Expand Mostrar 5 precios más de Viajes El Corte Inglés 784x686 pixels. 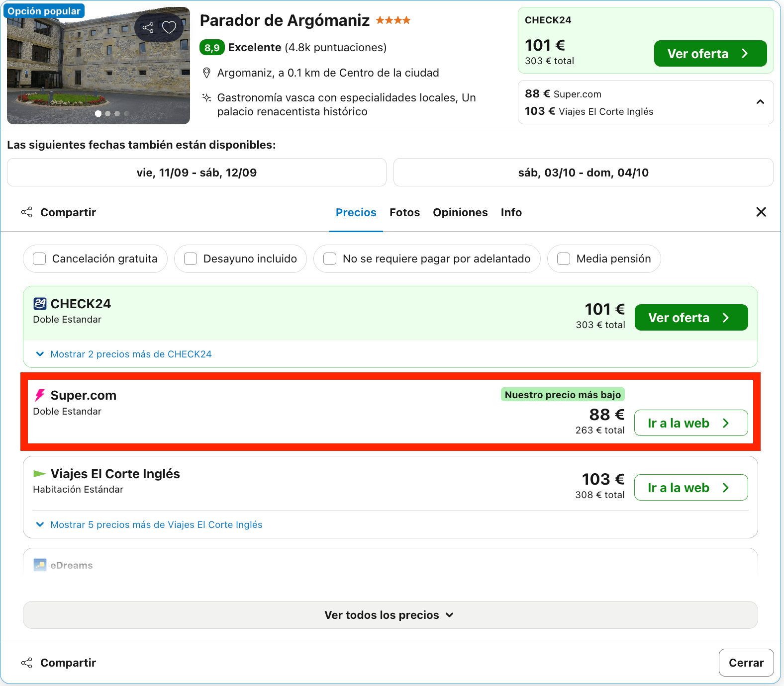tap(149, 524)
